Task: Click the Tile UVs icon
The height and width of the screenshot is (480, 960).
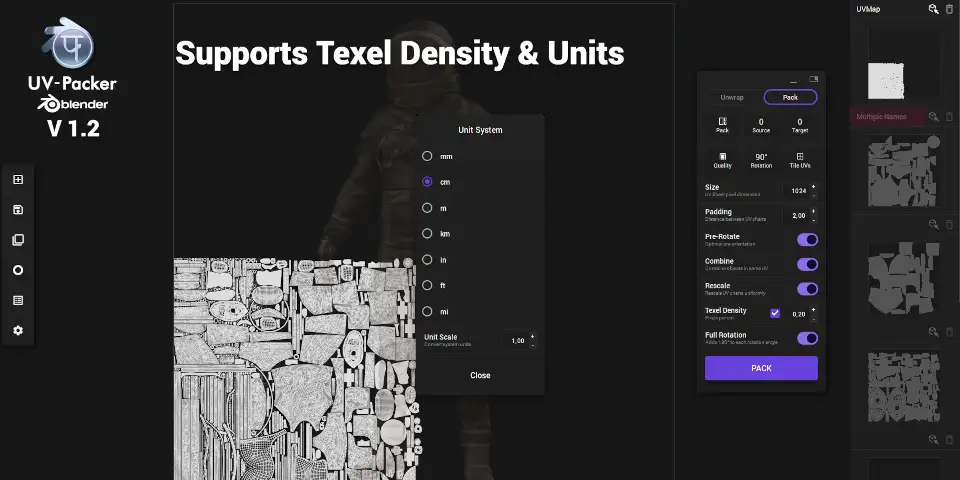Action: pyautogui.click(x=799, y=157)
